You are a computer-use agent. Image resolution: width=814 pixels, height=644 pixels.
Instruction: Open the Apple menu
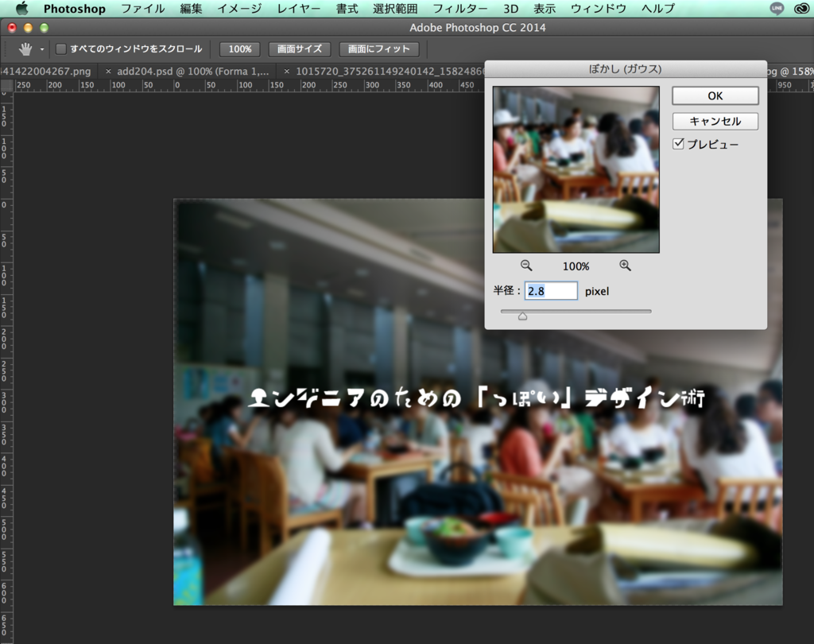pos(21,8)
